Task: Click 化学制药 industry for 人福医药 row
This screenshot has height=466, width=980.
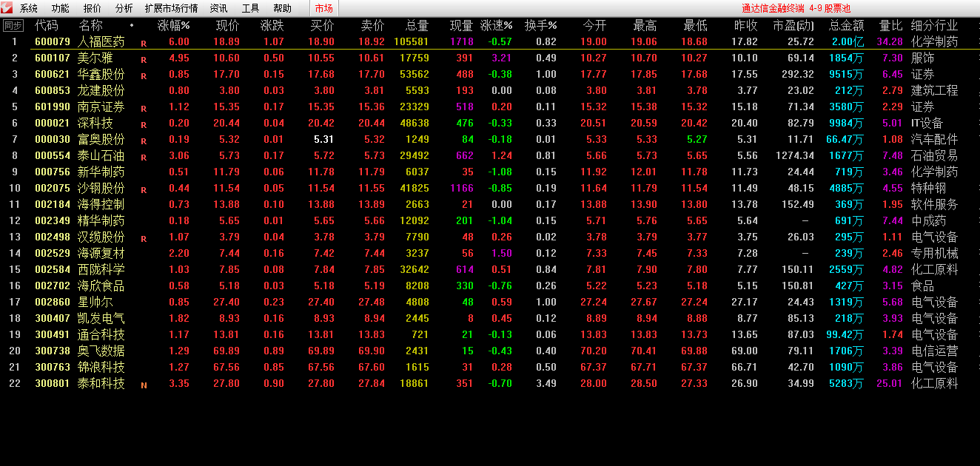Action: click(x=934, y=41)
